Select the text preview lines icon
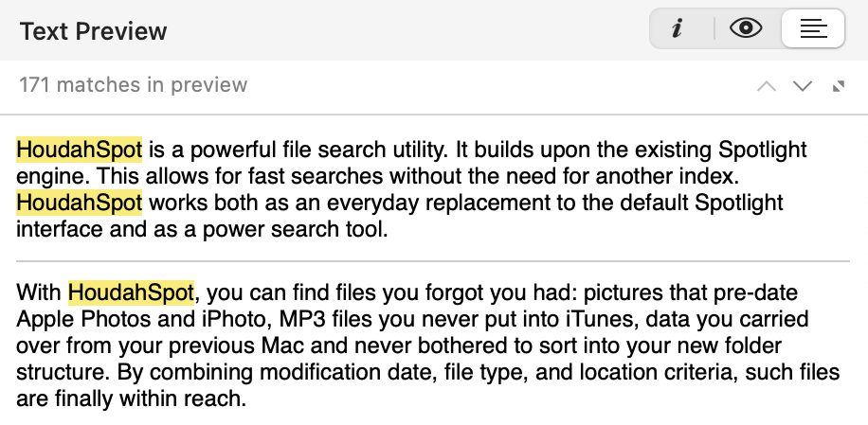The height and width of the screenshot is (425, 868). pos(813,29)
